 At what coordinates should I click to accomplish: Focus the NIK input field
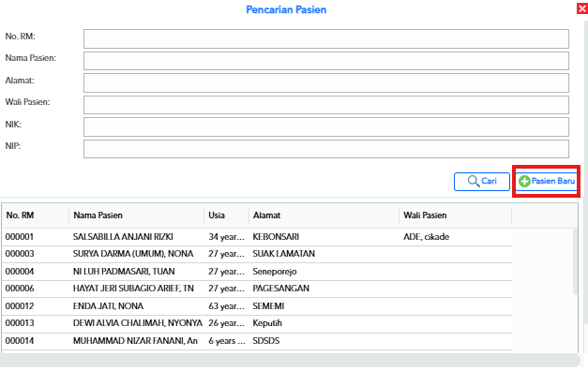(325, 126)
